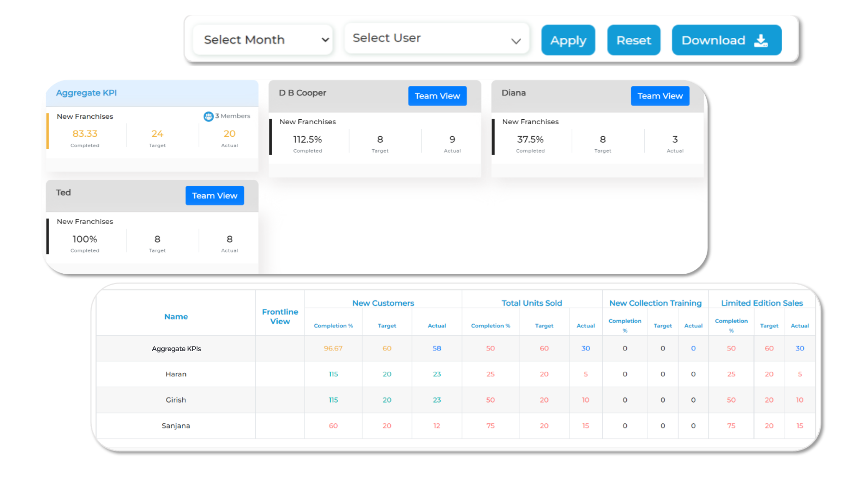Click the Frontline View column header
The height and width of the screenshot is (488, 868).
click(280, 317)
